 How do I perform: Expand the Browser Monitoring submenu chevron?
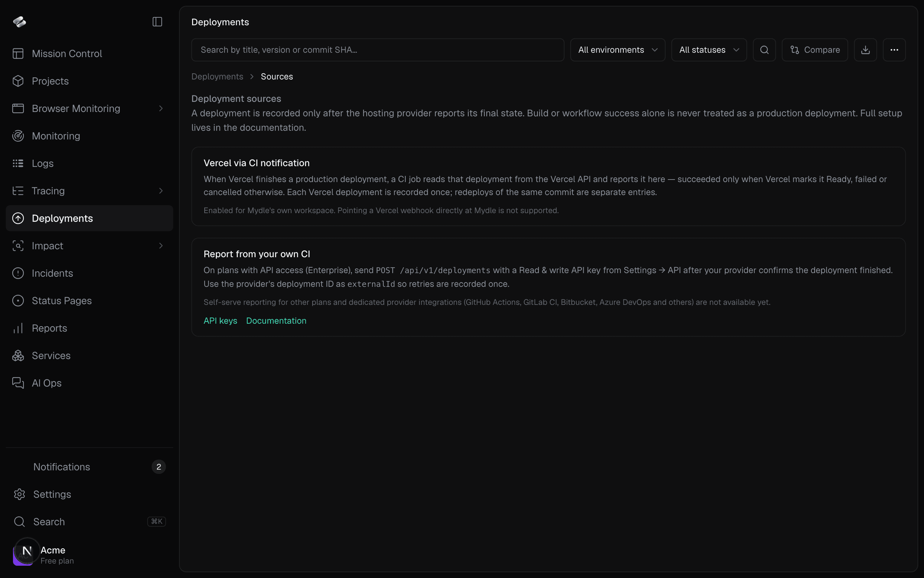tap(161, 109)
